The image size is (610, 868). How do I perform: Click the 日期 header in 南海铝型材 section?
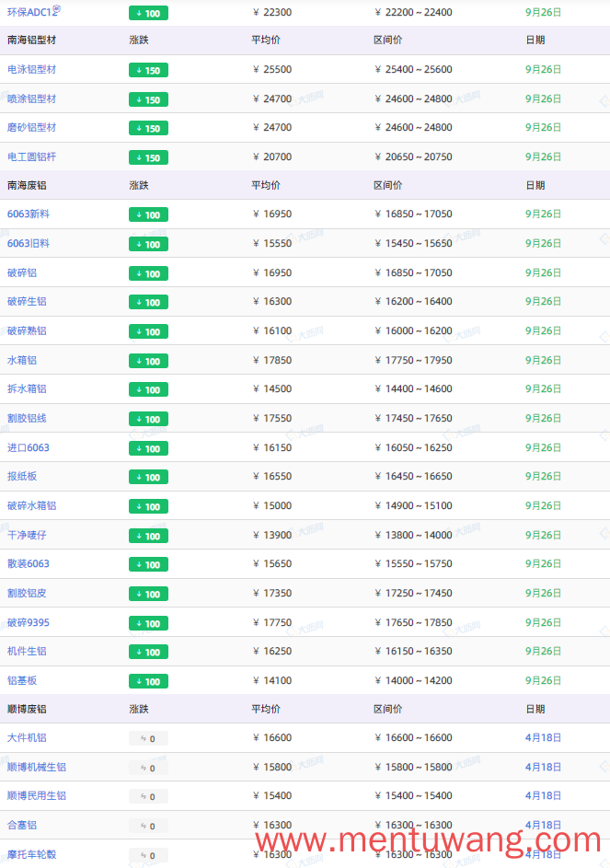tap(535, 41)
